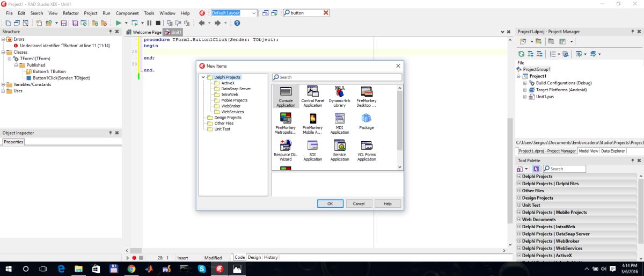Click the record macro red dot icon

pyautogui.click(x=134, y=258)
